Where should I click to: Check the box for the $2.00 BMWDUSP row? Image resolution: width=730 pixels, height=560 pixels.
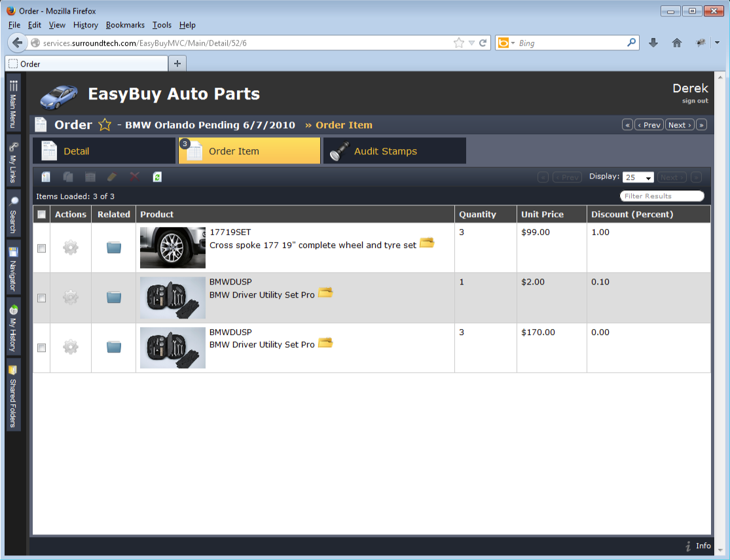click(41, 298)
